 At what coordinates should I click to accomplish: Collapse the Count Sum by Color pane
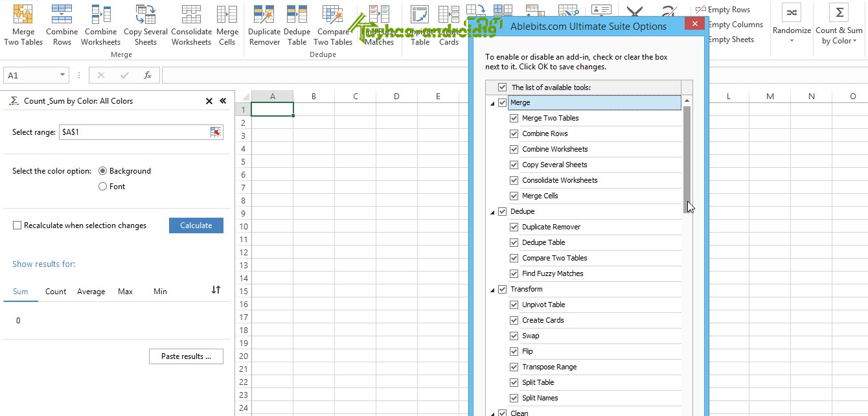pyautogui.click(x=223, y=101)
